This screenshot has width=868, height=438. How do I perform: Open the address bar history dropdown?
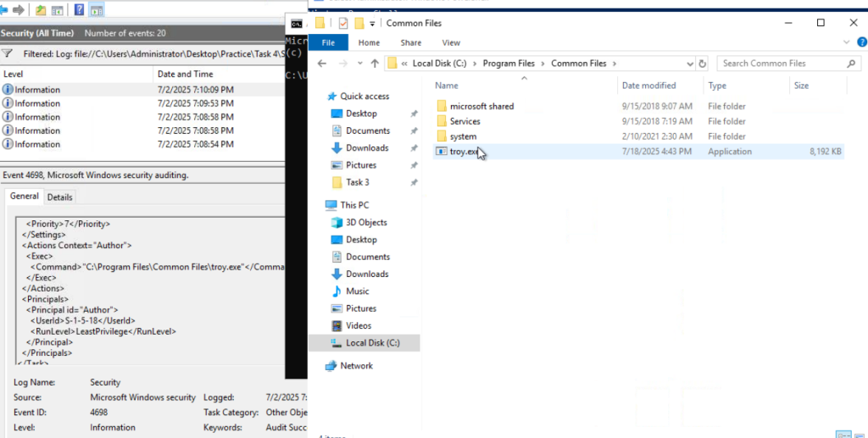click(688, 64)
